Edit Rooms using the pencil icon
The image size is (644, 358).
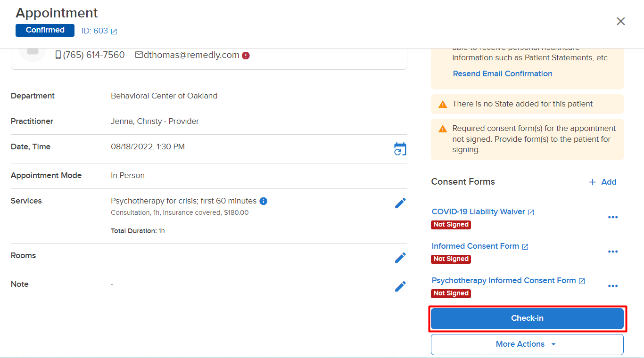[x=400, y=258]
